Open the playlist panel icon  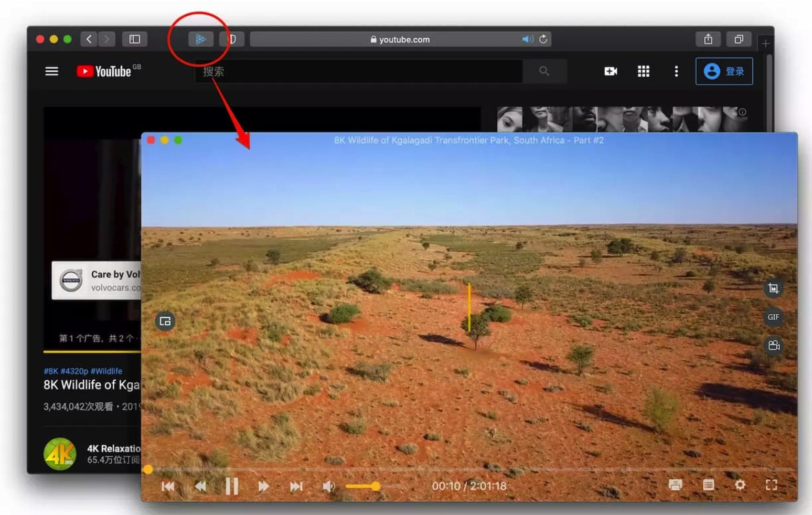(x=708, y=485)
